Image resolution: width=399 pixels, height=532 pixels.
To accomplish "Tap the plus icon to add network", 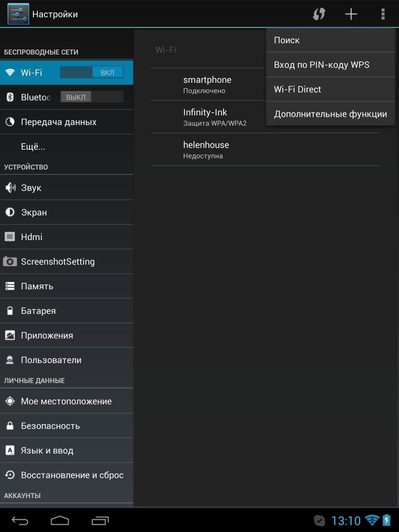I will tap(351, 14).
